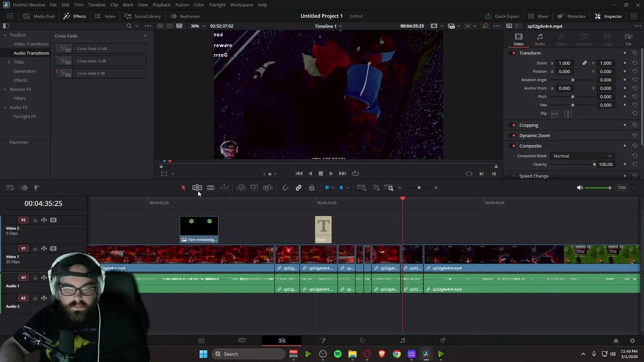Open the viewer zoom 36% dropdown

coord(198,26)
